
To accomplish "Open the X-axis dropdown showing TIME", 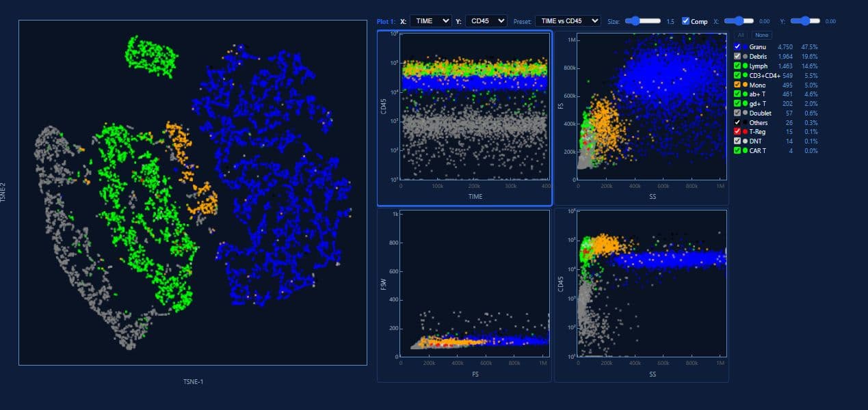I will click(x=430, y=20).
